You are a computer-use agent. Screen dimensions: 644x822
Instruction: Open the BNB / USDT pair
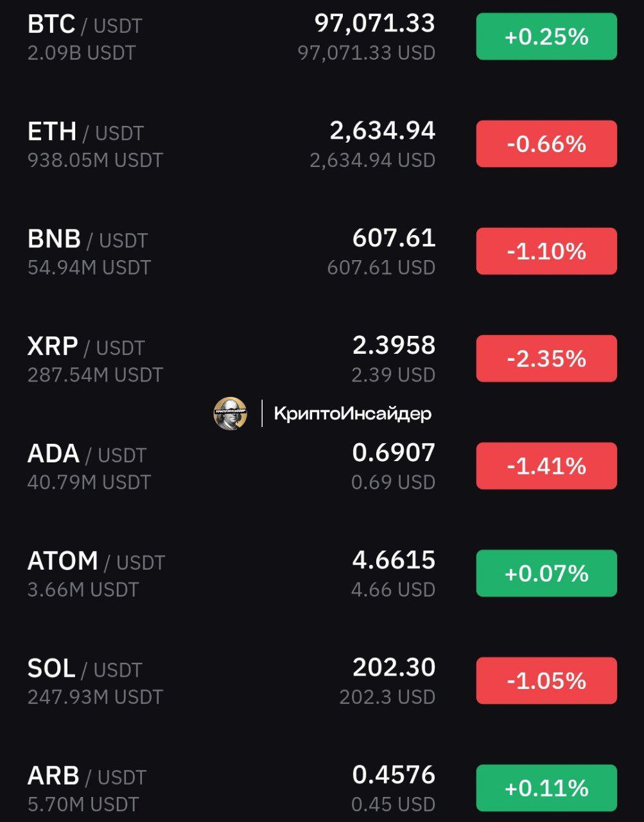pyautogui.click(x=322, y=251)
